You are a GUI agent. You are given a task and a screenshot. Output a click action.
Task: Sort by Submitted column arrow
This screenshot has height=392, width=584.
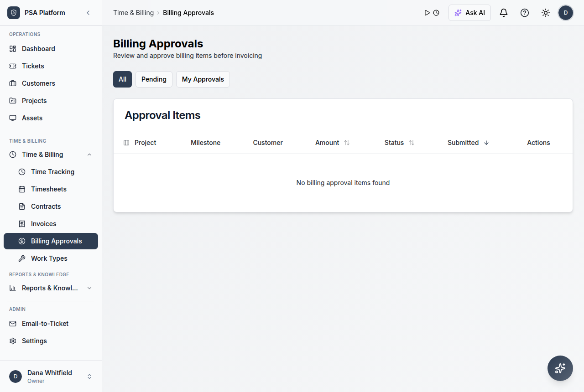[486, 143]
